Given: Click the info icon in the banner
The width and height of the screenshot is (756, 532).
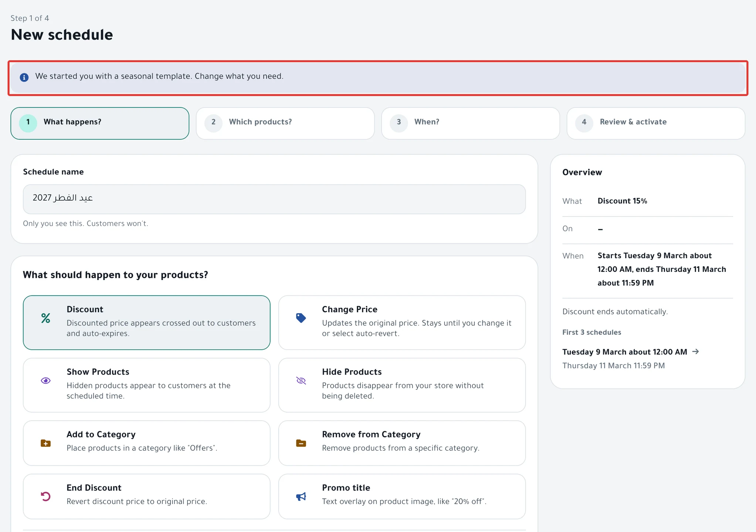Looking at the screenshot, I should (x=24, y=77).
